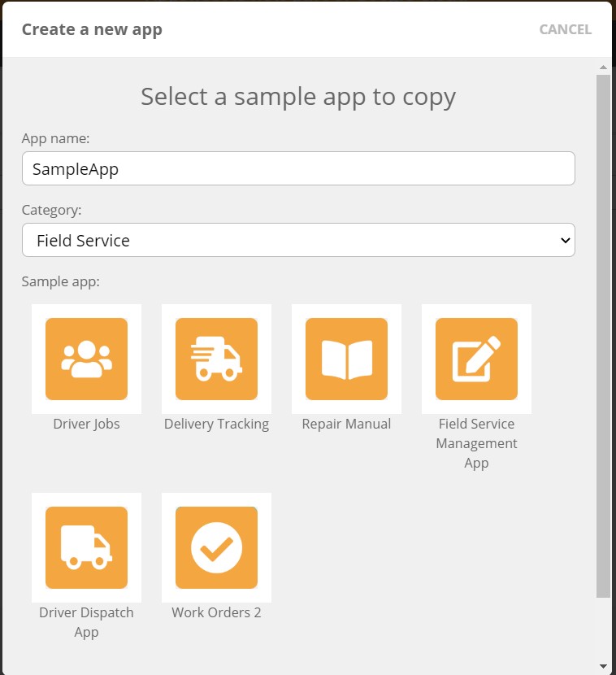Select the Field Service Management edit icon
The height and width of the screenshot is (675, 616).
(476, 359)
